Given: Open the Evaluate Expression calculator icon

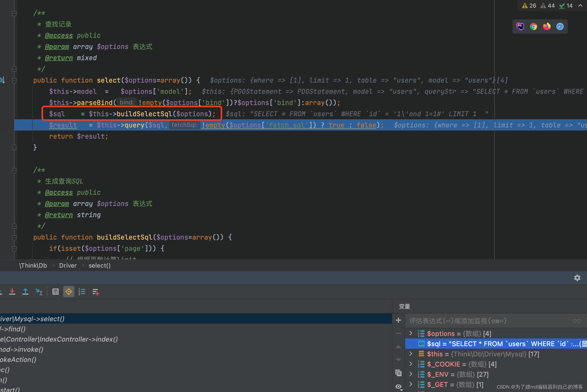Looking at the screenshot, I should pyautogui.click(x=55, y=292).
